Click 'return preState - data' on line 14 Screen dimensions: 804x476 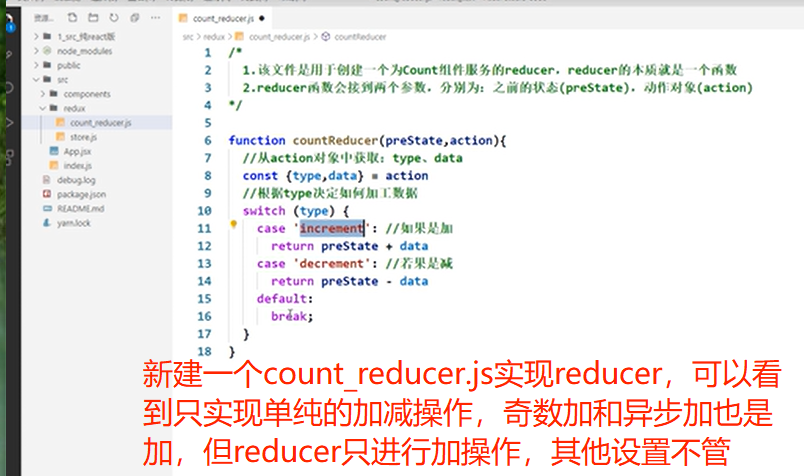click(350, 281)
